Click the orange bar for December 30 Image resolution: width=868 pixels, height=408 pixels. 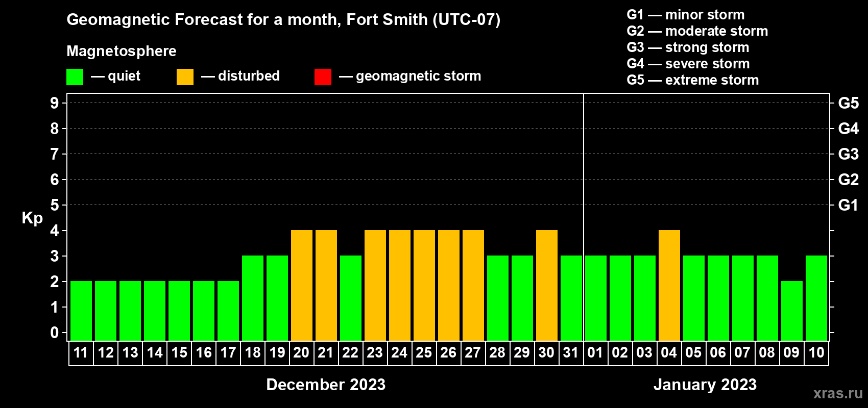pyautogui.click(x=547, y=285)
